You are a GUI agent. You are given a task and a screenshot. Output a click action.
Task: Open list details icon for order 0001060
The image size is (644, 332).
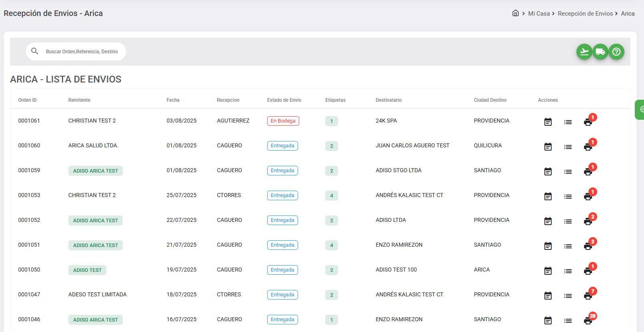tap(568, 147)
